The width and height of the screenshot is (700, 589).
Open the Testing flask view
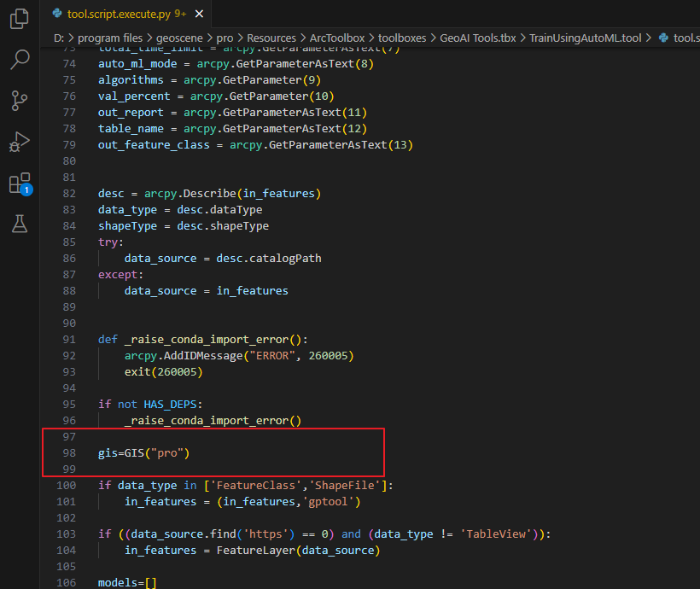pos(19,224)
